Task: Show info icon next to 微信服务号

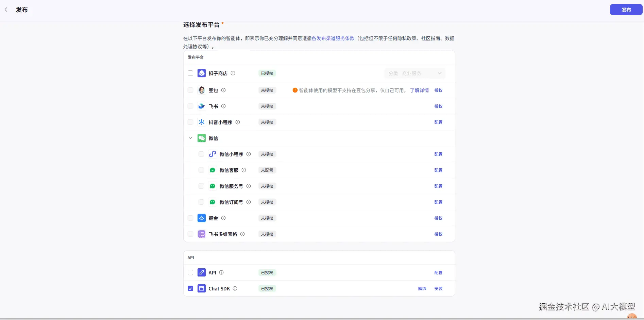Action: coord(249,186)
